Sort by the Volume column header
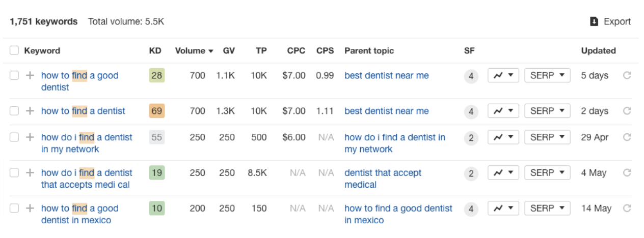The width and height of the screenshot is (644, 238). 194,51
